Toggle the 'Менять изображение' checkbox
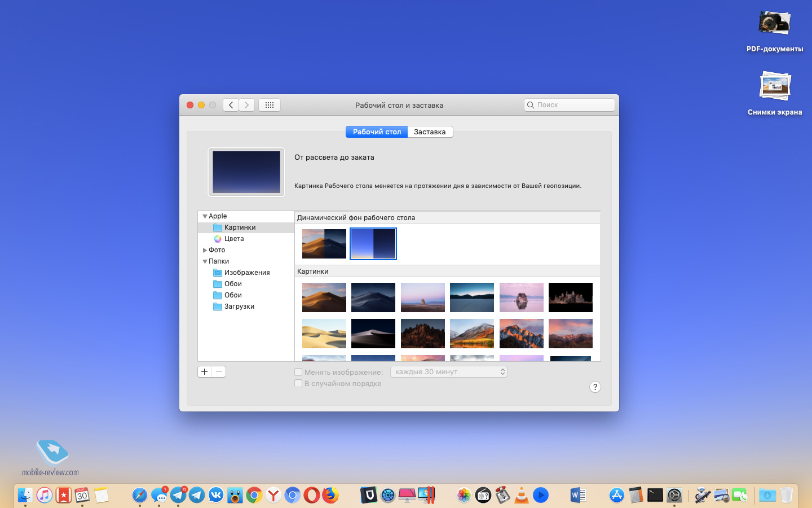This screenshot has height=508, width=812. tap(298, 372)
